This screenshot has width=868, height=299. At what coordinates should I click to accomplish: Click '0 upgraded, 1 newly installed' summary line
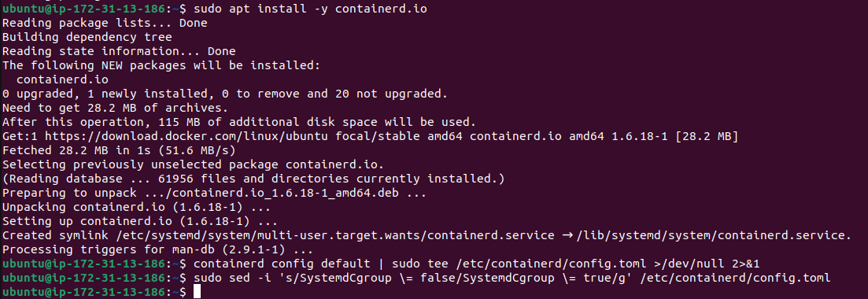(x=225, y=94)
